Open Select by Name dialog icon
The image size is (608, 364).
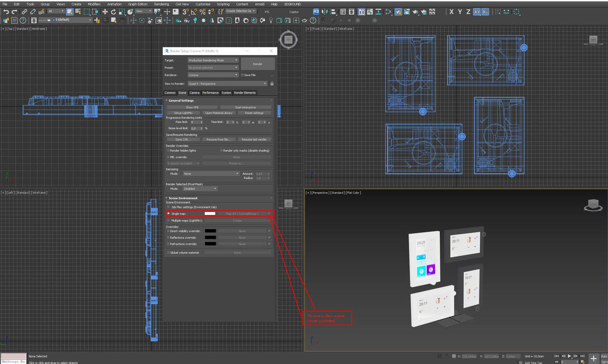tap(78, 12)
